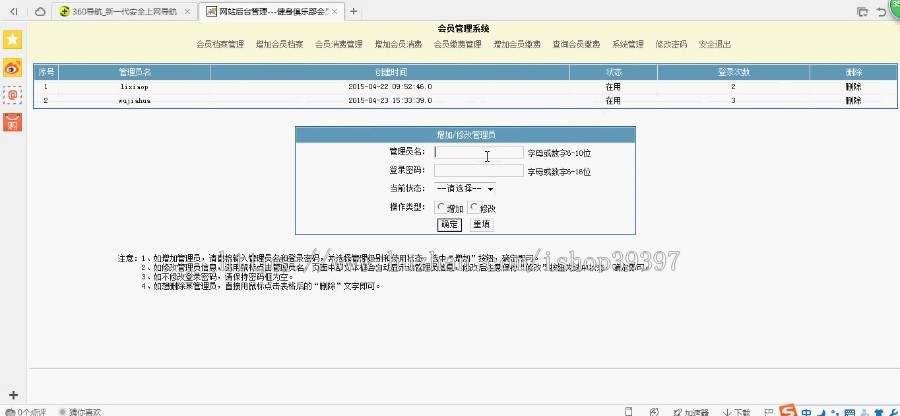Click the 确定 button
The height and width of the screenshot is (416, 900).
pos(449,224)
